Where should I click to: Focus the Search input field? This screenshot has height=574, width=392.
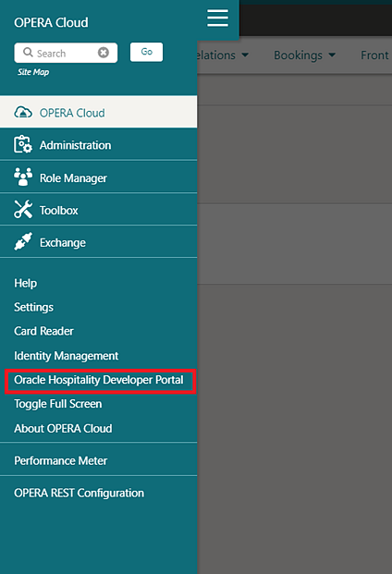(66, 53)
